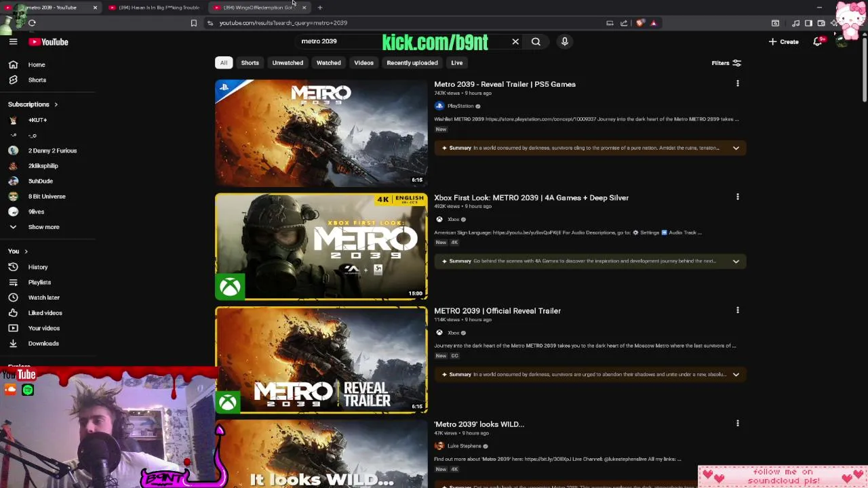Click the Shorts icon in the sidebar
The height and width of the screenshot is (488, 868).
pyautogui.click(x=13, y=80)
